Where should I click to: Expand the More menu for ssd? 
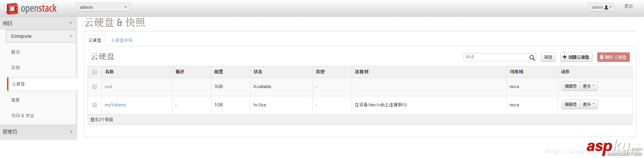(589, 86)
